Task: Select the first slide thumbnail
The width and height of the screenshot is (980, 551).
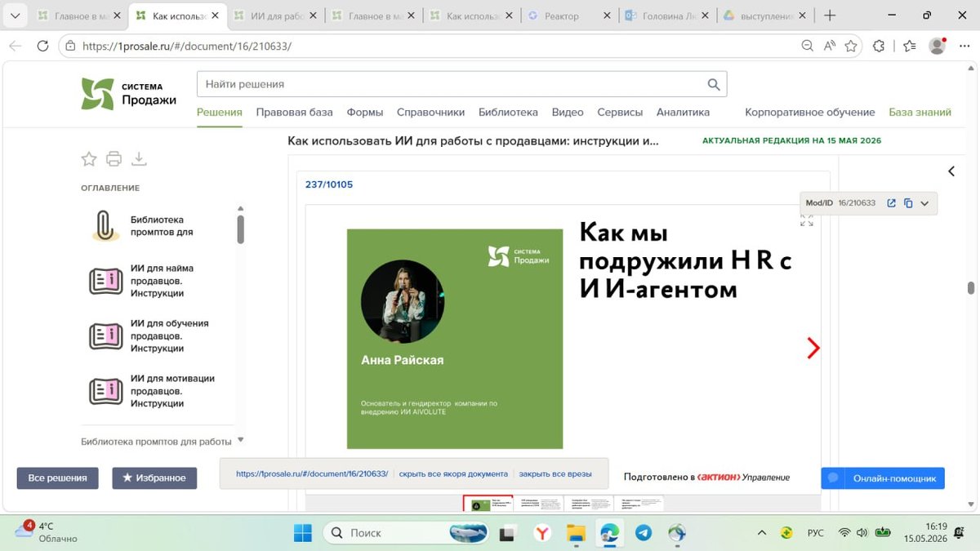Action: pos(488,504)
